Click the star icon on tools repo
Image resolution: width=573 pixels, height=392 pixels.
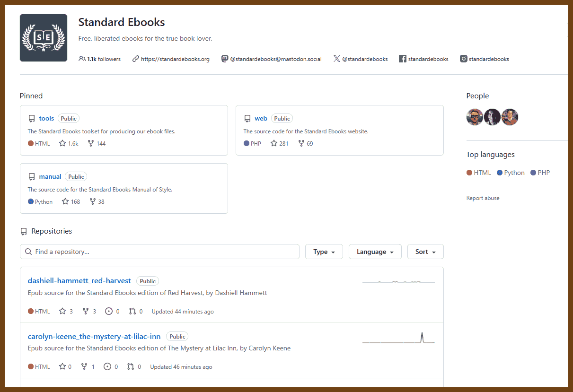pyautogui.click(x=62, y=143)
